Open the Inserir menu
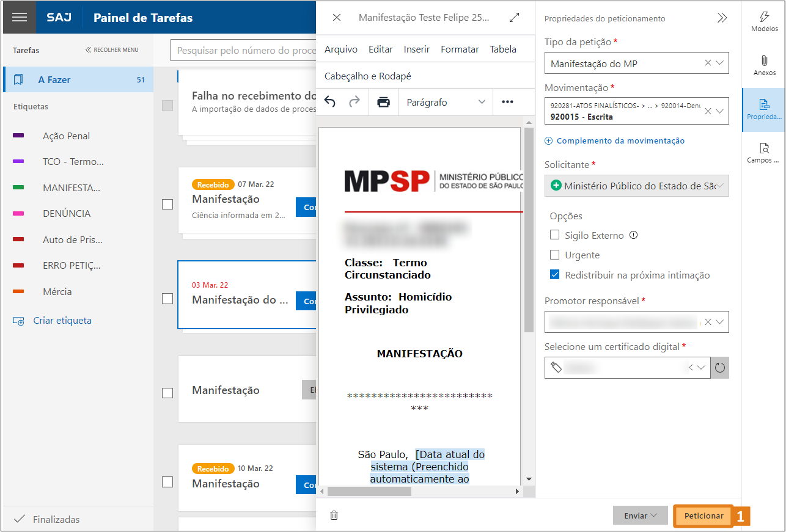This screenshot has width=786, height=532. click(x=417, y=49)
